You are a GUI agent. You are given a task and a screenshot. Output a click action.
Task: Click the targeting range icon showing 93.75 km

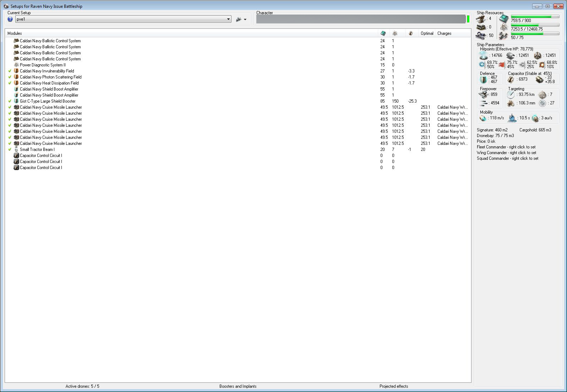pyautogui.click(x=511, y=94)
